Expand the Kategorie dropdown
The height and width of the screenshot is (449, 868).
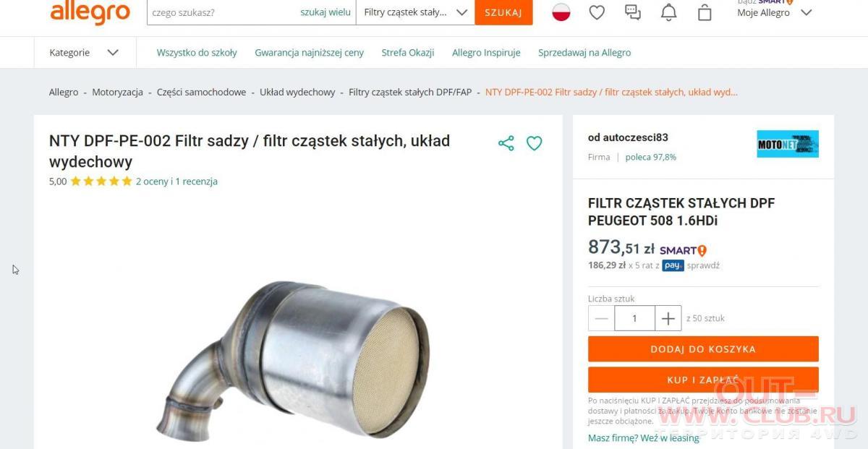click(x=84, y=52)
